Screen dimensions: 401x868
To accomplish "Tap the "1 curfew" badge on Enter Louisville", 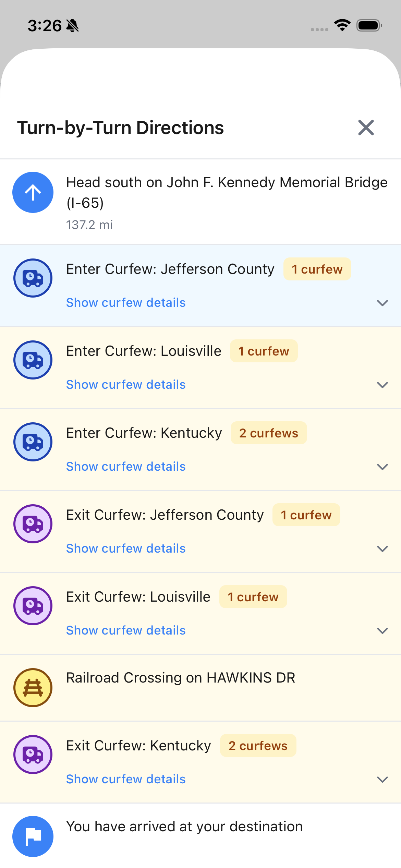I will point(264,351).
